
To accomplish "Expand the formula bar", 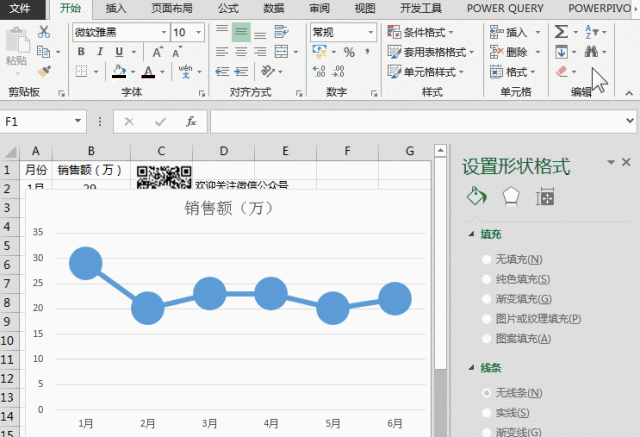I will click(630, 121).
